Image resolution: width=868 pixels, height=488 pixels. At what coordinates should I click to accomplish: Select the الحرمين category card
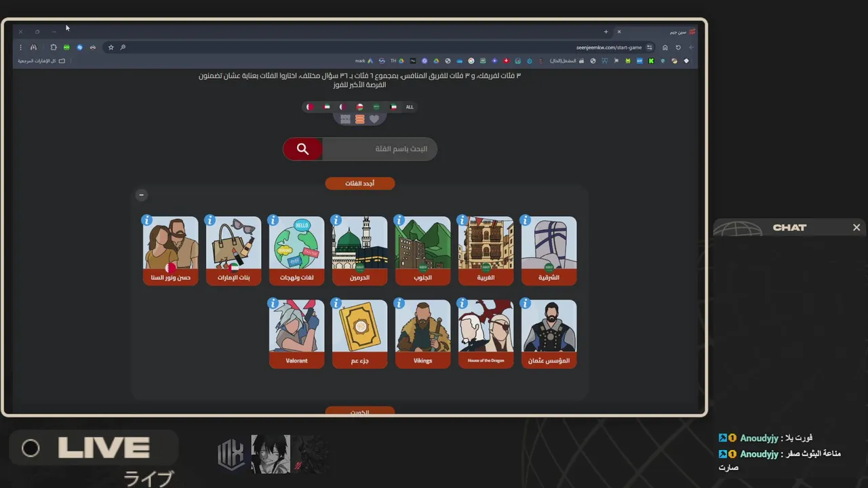point(360,251)
